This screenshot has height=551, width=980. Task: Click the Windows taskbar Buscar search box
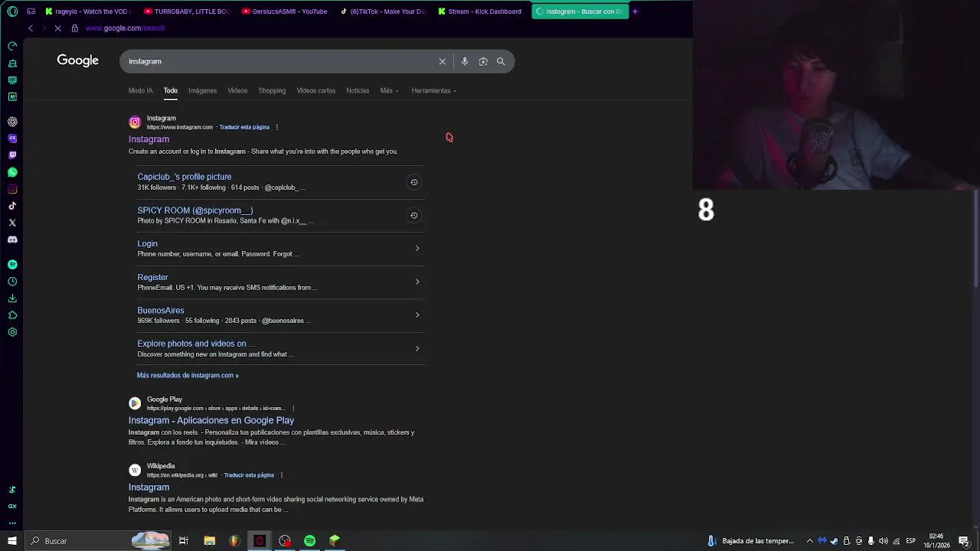pos(97,541)
